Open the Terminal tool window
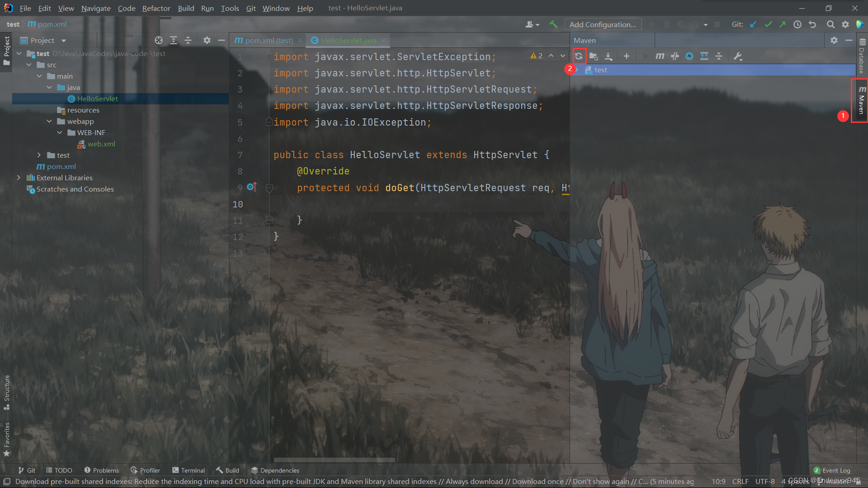868x488 pixels. point(189,470)
